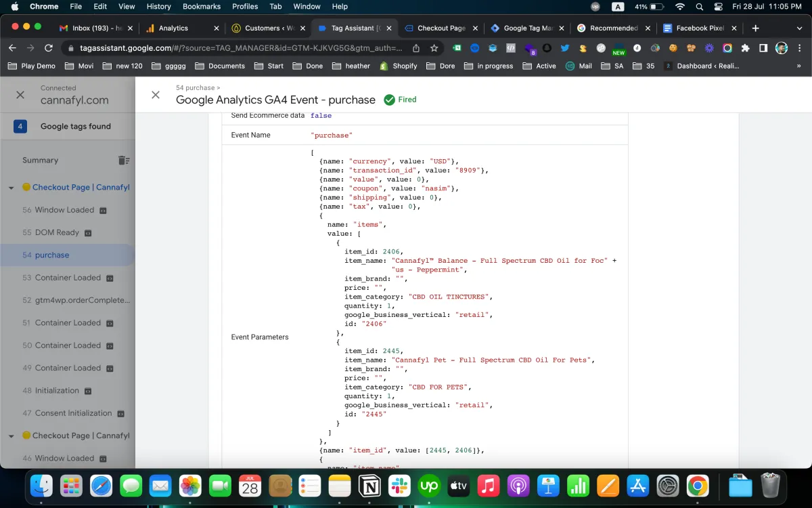This screenshot has width=812, height=508.
Task: Close the GA4 purchase tag details panel
Action: (156, 95)
